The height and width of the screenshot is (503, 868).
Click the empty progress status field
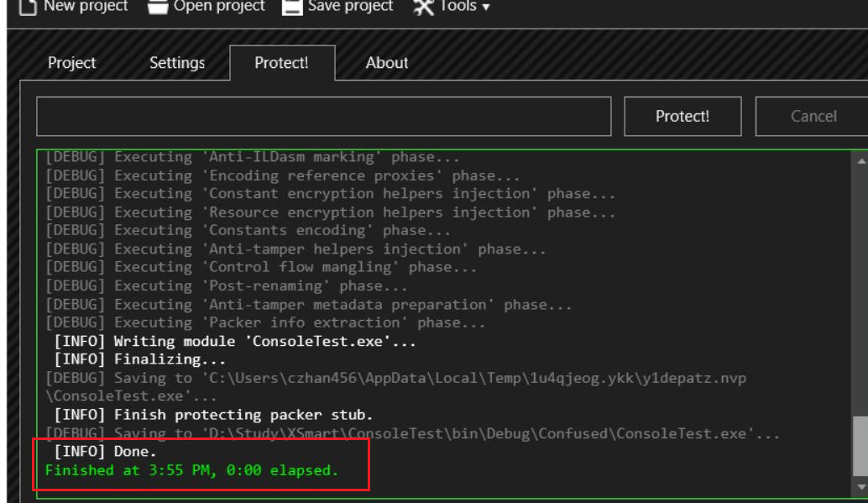point(323,116)
